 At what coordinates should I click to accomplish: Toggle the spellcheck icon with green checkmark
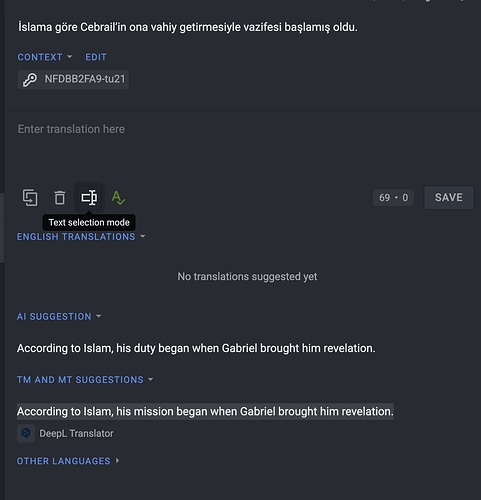pyautogui.click(x=118, y=198)
